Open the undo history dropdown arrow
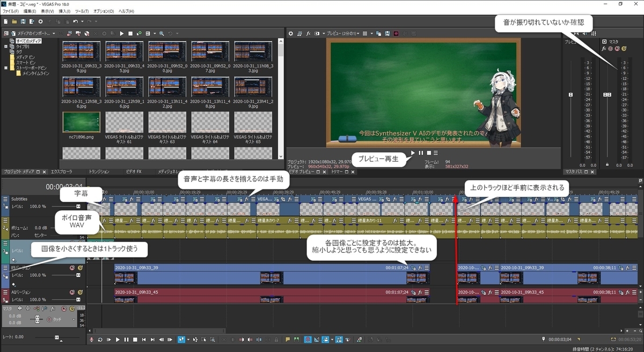This screenshot has height=352, width=644. tap(82, 21)
